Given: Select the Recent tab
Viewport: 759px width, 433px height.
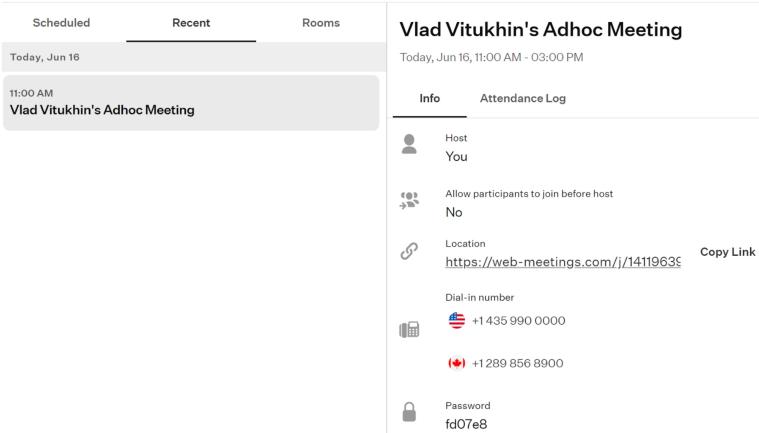Looking at the screenshot, I should (191, 23).
